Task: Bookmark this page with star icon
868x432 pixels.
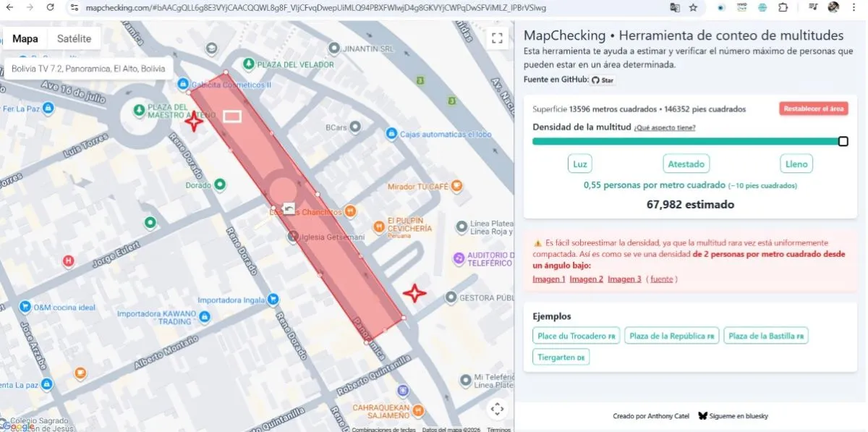Action: [x=693, y=7]
